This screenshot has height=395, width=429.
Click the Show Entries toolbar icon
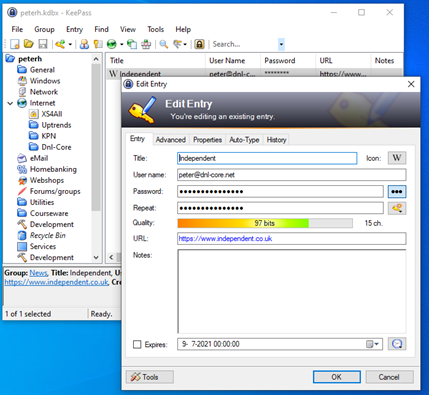[177, 44]
